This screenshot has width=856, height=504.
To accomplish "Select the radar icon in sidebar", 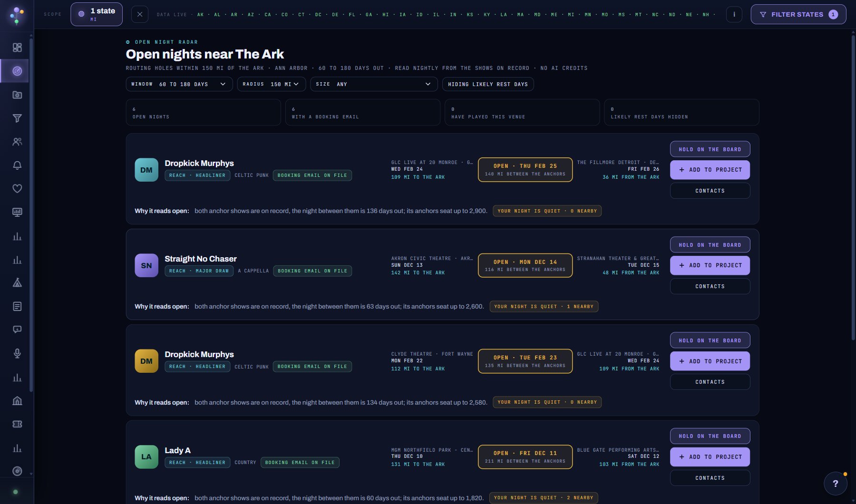I will click(x=17, y=71).
